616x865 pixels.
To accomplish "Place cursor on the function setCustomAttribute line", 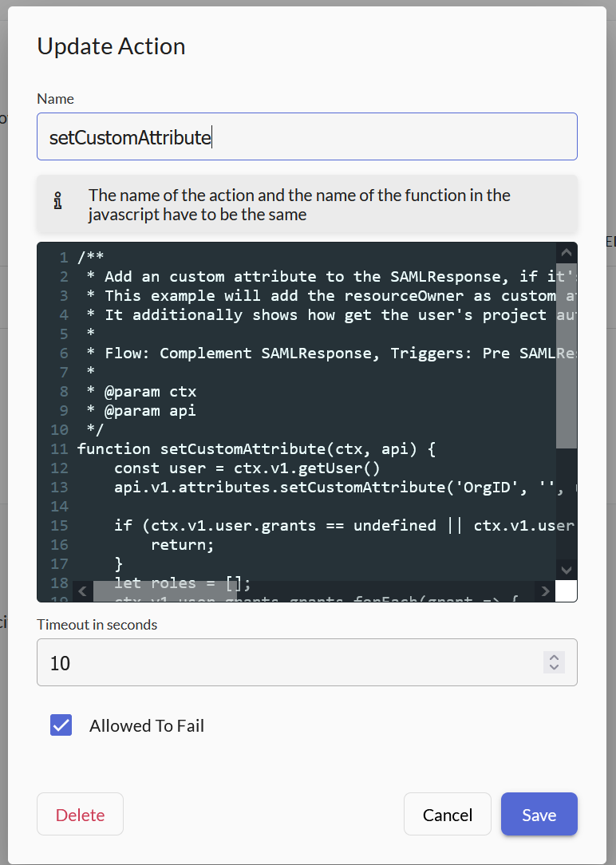I will (x=255, y=449).
